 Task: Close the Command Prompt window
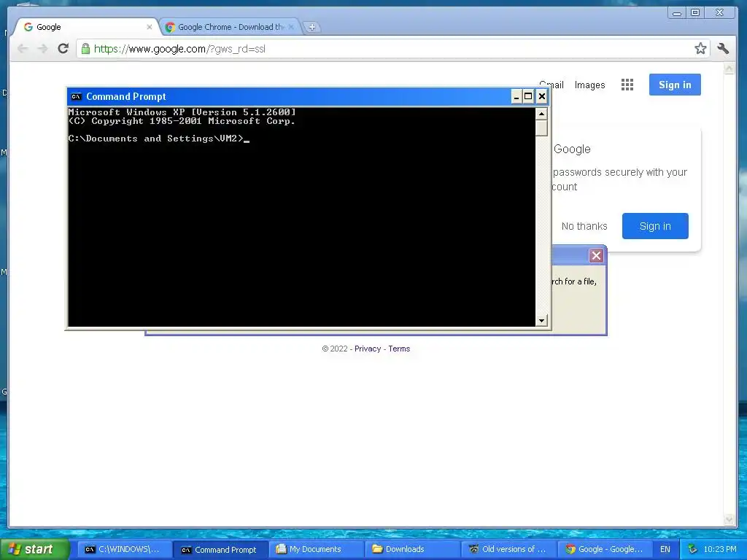[542, 97]
